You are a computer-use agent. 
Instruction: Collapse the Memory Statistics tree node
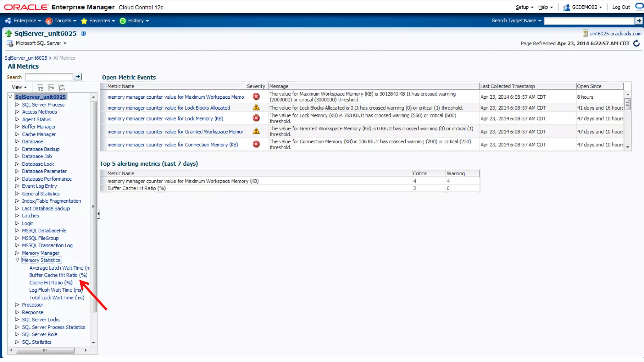pyautogui.click(x=17, y=260)
